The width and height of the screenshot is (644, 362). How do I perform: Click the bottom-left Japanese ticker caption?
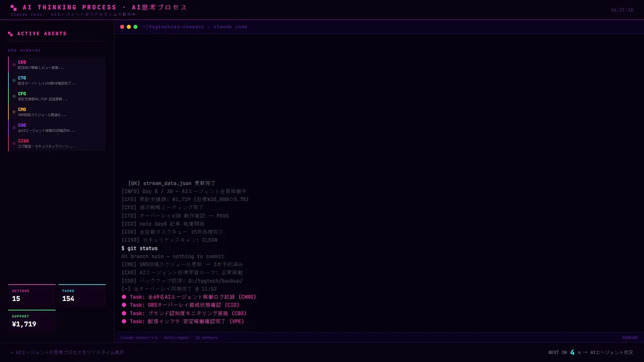(67, 352)
